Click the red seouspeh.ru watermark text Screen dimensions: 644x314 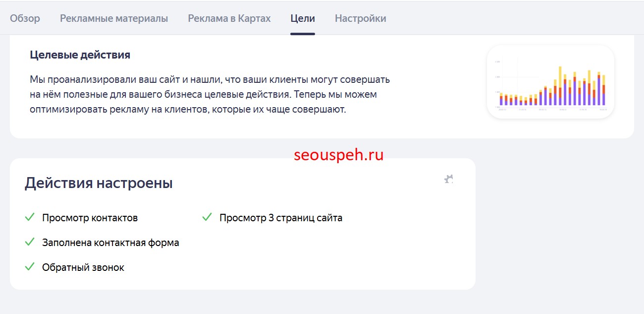(339, 155)
